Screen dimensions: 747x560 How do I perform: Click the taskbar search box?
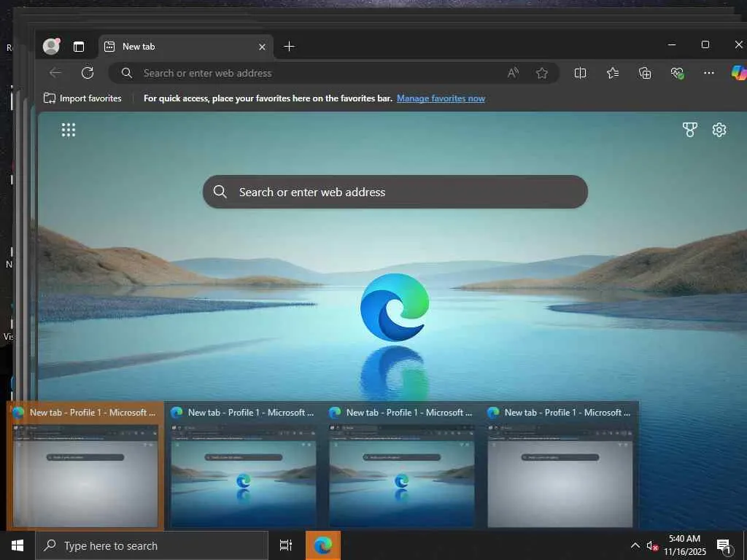coord(152,545)
